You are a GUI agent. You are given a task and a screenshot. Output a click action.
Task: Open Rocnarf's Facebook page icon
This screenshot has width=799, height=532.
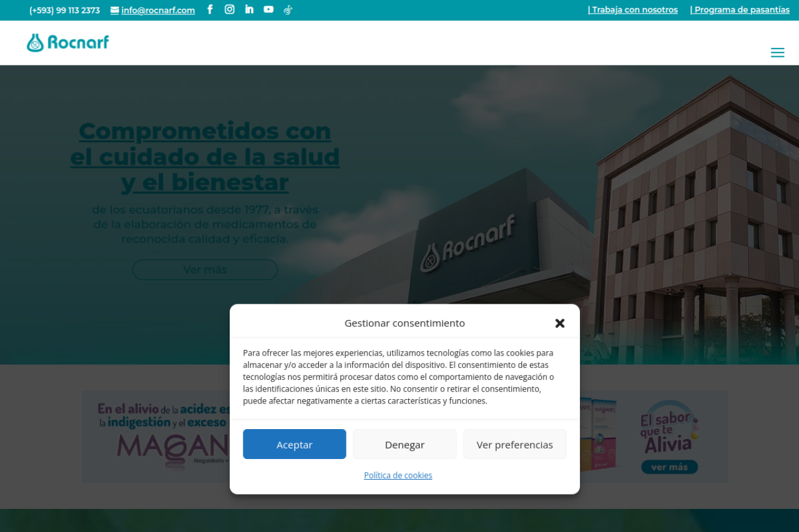pyautogui.click(x=210, y=9)
